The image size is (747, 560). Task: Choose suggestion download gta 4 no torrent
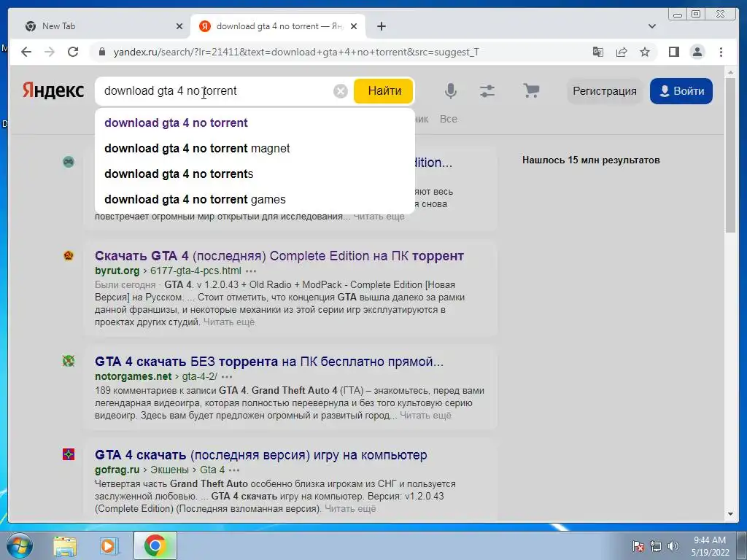click(255, 122)
